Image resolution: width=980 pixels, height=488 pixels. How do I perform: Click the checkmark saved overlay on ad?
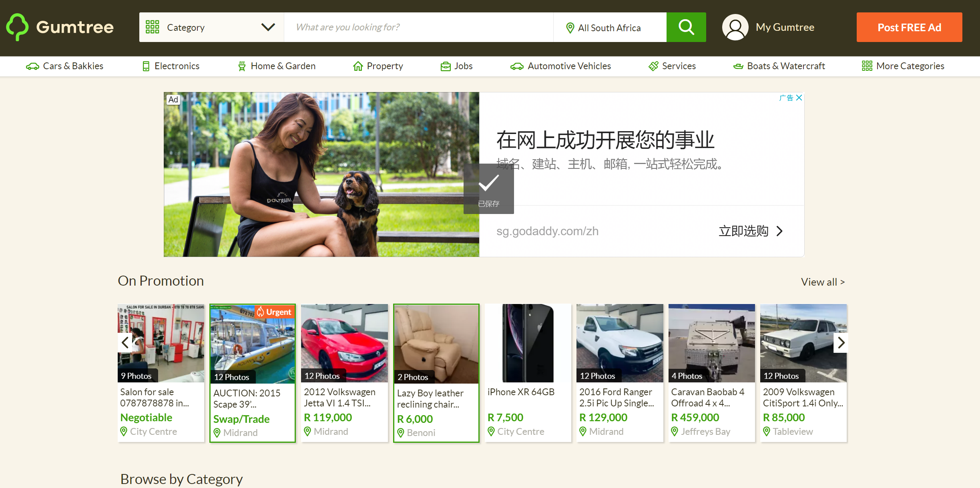click(489, 189)
